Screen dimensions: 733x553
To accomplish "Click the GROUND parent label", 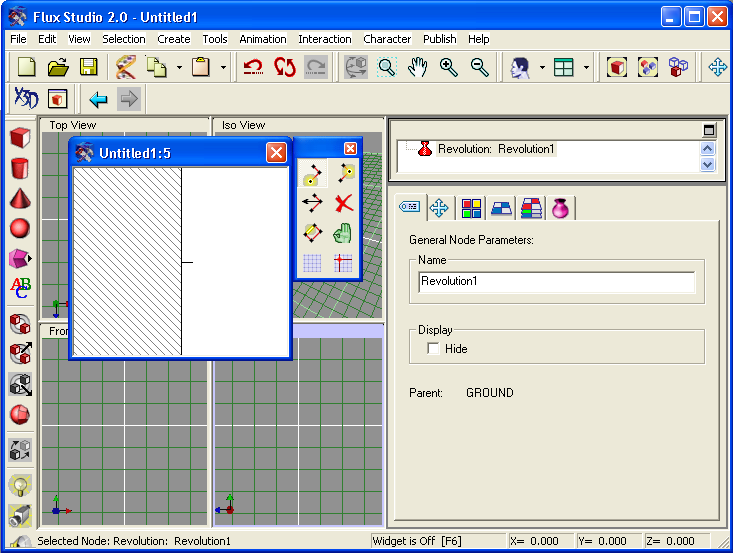I will 489,393.
